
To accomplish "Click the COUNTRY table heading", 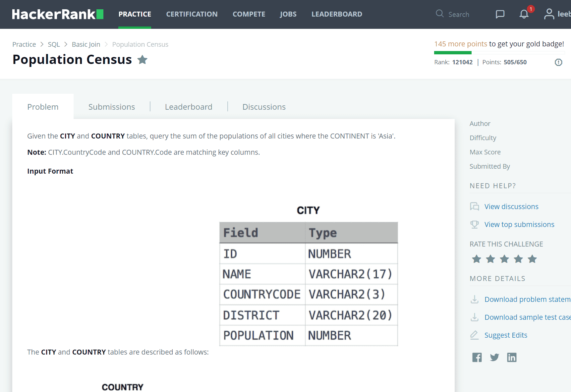I will coord(123,387).
